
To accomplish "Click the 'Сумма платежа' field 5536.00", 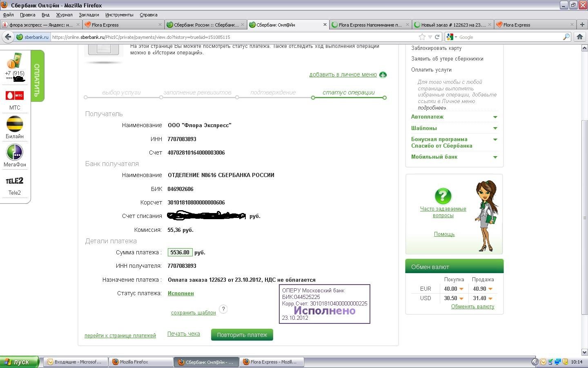I will pos(180,252).
